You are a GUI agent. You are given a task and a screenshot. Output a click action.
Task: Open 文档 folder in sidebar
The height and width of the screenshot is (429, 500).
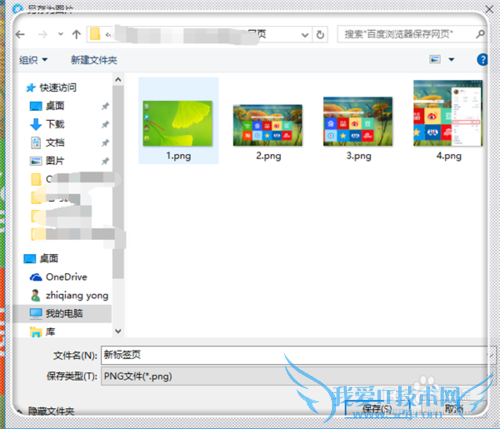[x=55, y=143]
